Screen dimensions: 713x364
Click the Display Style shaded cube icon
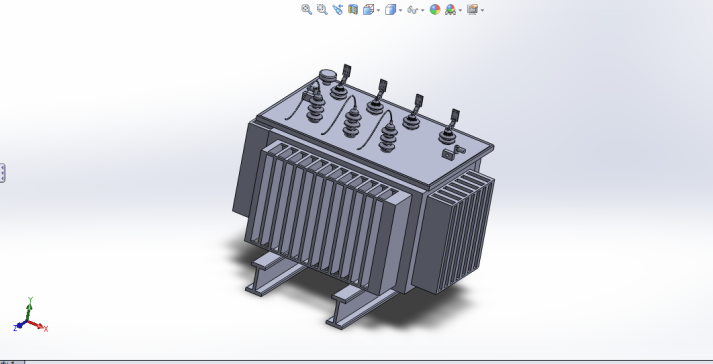click(390, 10)
